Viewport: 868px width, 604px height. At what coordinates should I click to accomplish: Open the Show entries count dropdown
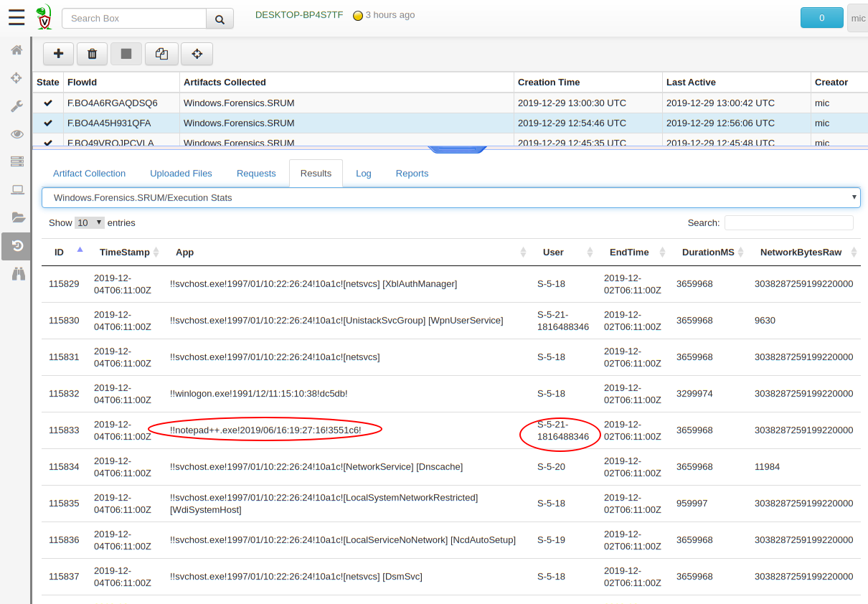[90, 223]
